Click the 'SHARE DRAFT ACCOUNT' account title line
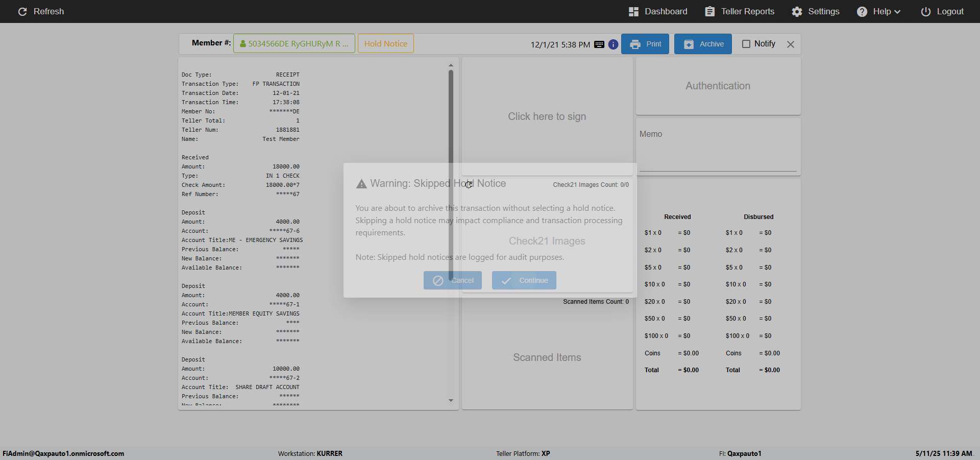This screenshot has width=980, height=460. coord(240,387)
